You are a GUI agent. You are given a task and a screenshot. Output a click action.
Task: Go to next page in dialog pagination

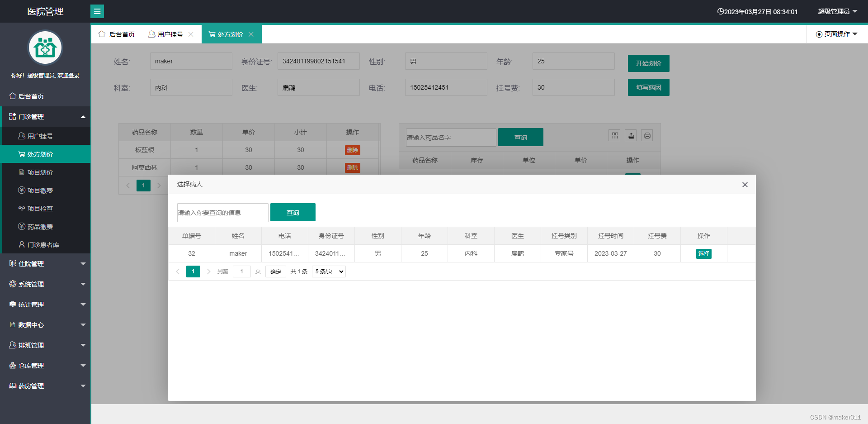tap(208, 272)
